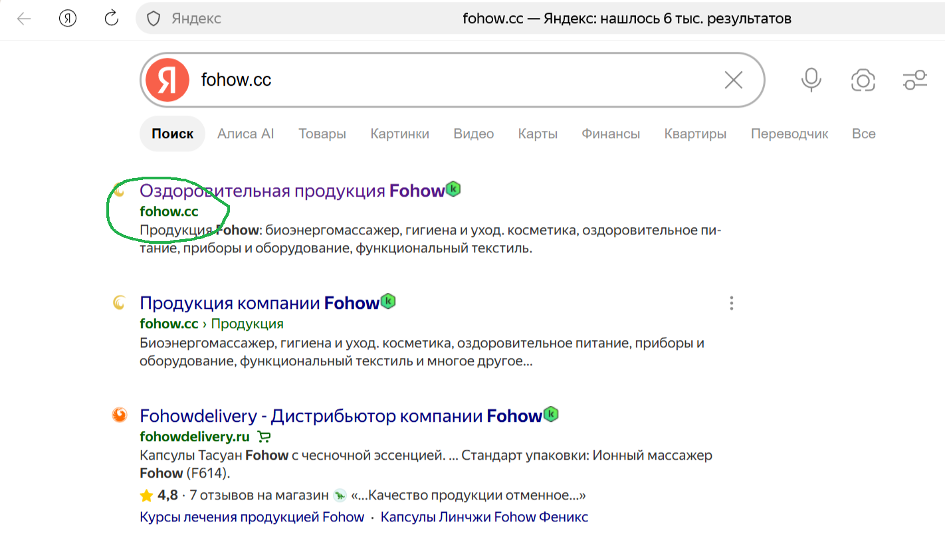Click green badge next to Продукция компании Fohow

(388, 301)
